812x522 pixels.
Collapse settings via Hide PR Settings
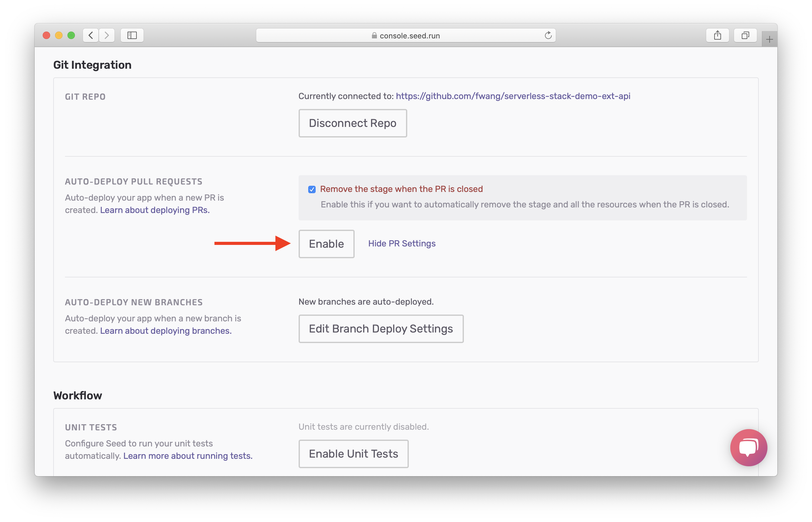coord(402,243)
